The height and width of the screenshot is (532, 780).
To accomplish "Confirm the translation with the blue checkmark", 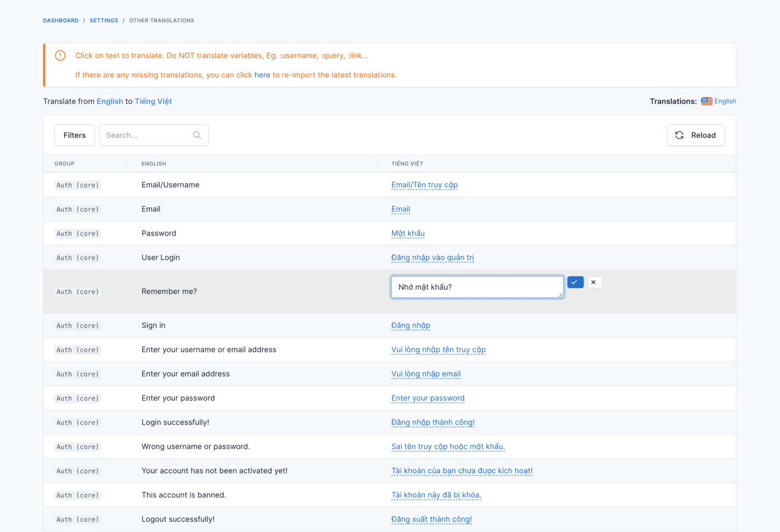I will click(575, 282).
